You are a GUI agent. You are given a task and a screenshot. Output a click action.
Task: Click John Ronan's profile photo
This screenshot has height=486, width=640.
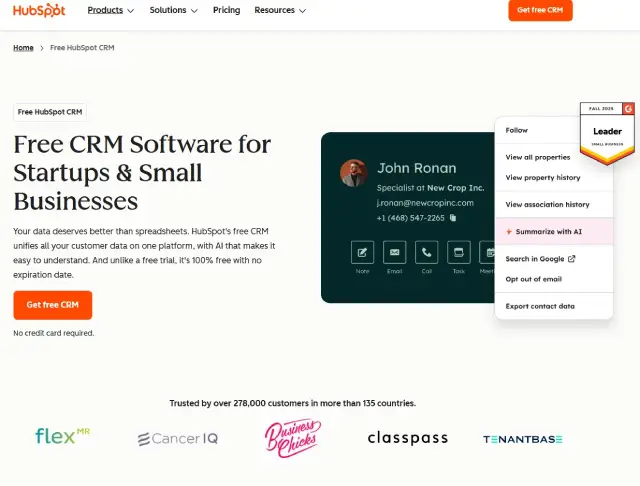point(353,172)
